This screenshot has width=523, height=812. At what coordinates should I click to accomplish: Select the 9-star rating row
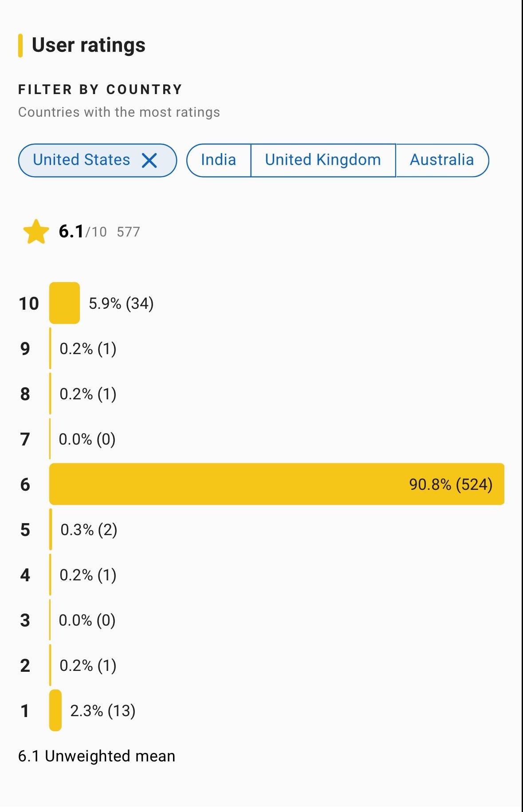click(88, 349)
